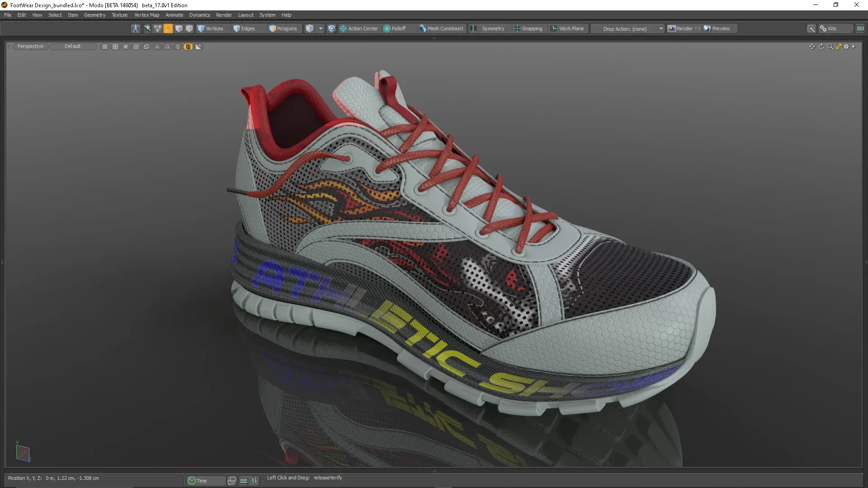Click the Render F9 button

point(684,28)
